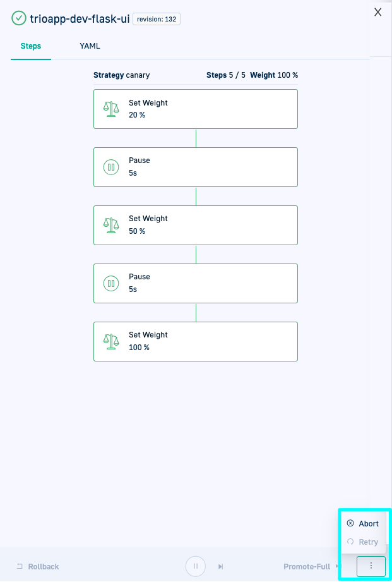Viewport: 392px width, 582px height.
Task: Switch to the YAML tab
Action: (90, 46)
